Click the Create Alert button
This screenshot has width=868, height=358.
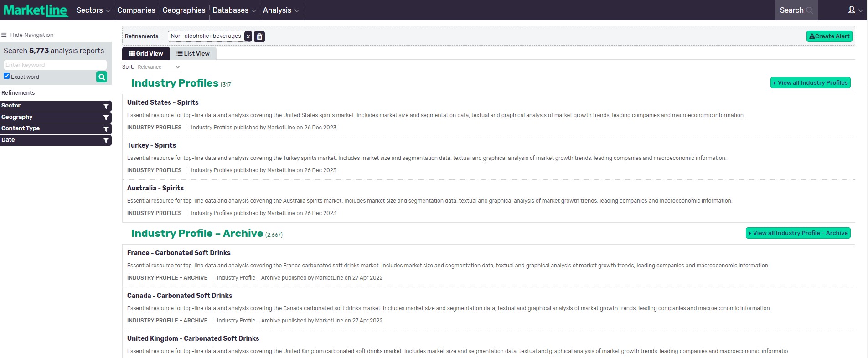click(x=829, y=36)
